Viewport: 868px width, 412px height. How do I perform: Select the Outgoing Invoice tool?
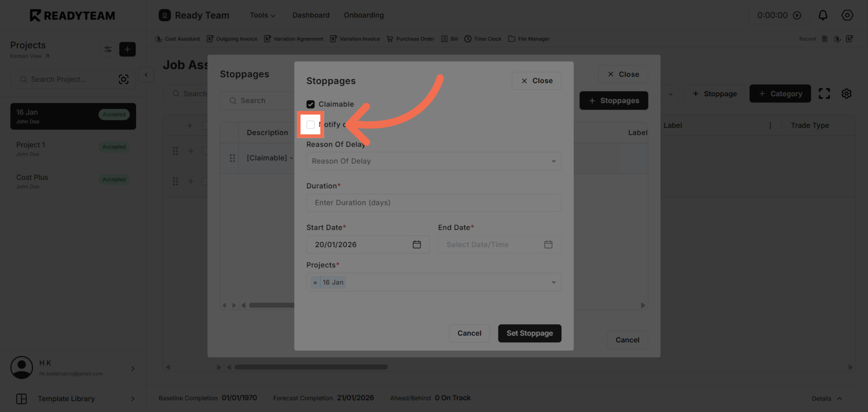click(232, 39)
